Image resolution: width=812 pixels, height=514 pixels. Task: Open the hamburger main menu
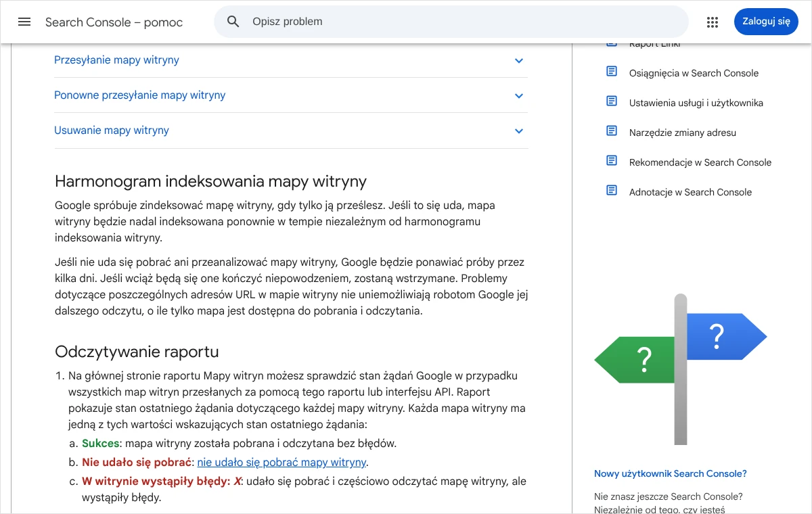24,22
